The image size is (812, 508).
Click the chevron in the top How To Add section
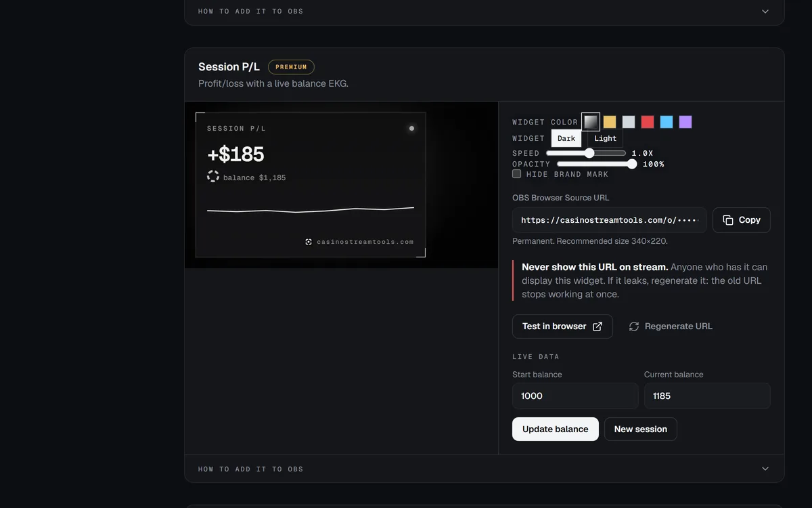(x=765, y=12)
